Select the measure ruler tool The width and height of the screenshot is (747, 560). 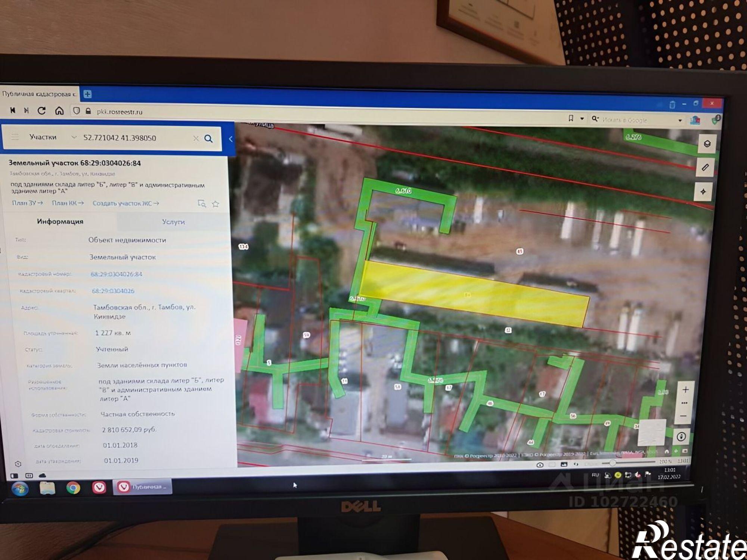pos(705,167)
